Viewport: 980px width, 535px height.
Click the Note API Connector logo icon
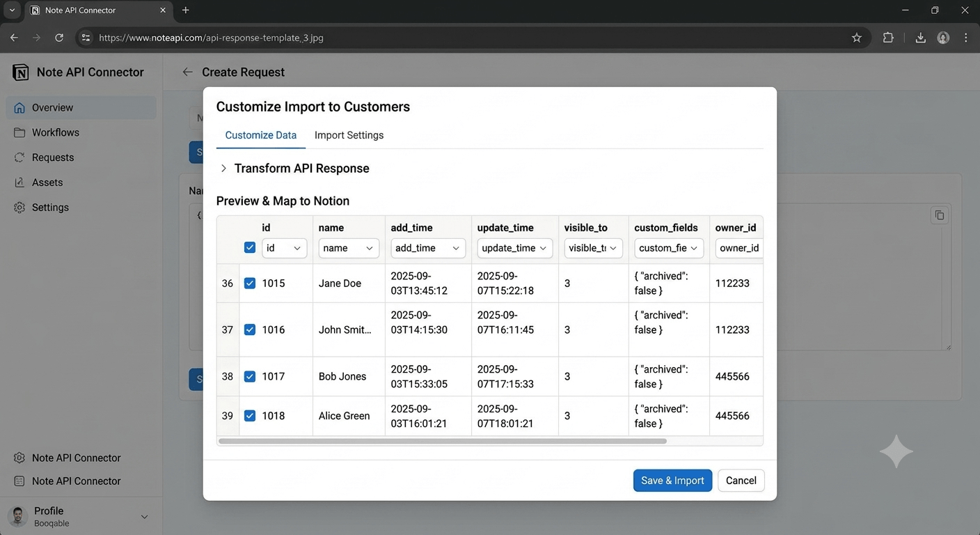tap(21, 72)
